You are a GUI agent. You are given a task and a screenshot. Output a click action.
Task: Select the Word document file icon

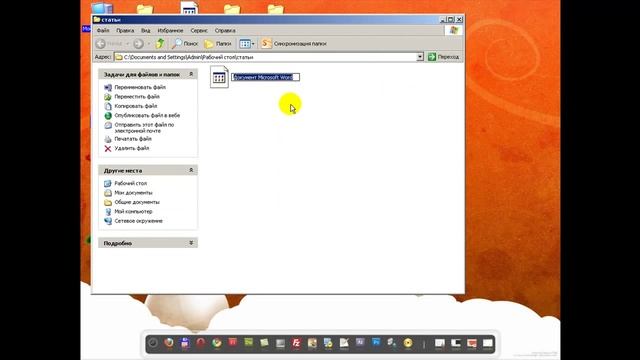tap(219, 77)
